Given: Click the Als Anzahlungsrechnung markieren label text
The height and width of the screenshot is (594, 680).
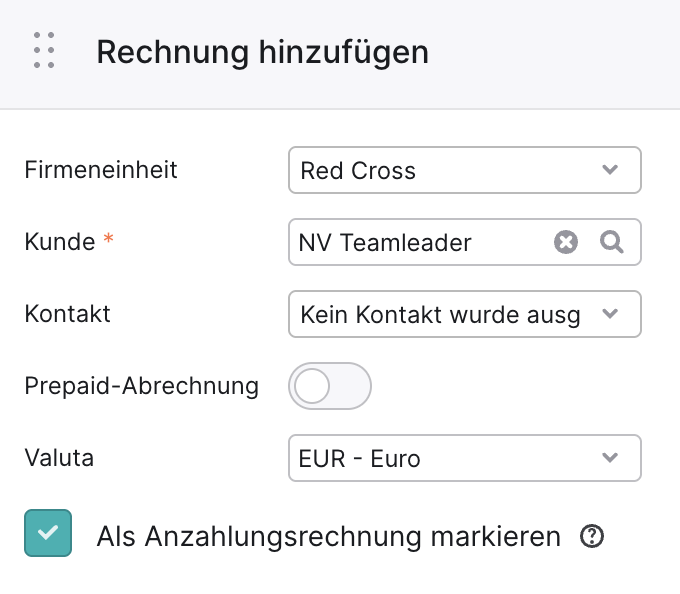Looking at the screenshot, I should [x=328, y=537].
